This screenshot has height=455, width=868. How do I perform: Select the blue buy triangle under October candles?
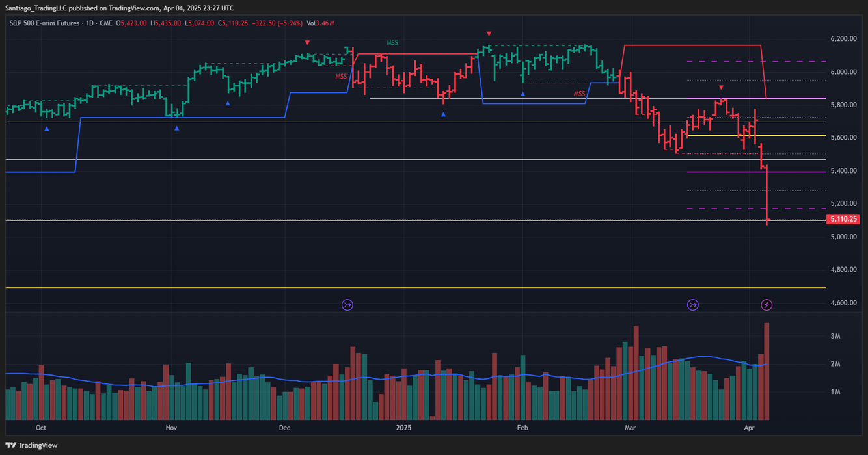[x=46, y=129]
